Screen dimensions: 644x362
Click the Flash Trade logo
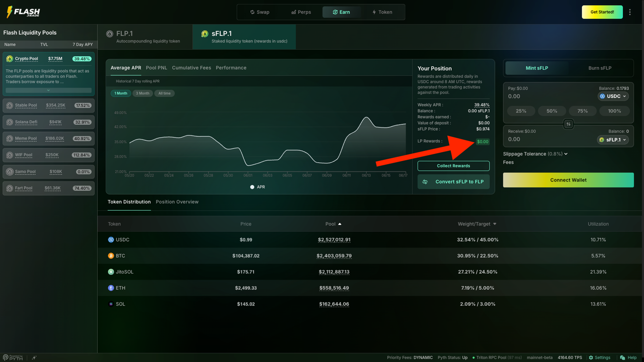click(23, 12)
